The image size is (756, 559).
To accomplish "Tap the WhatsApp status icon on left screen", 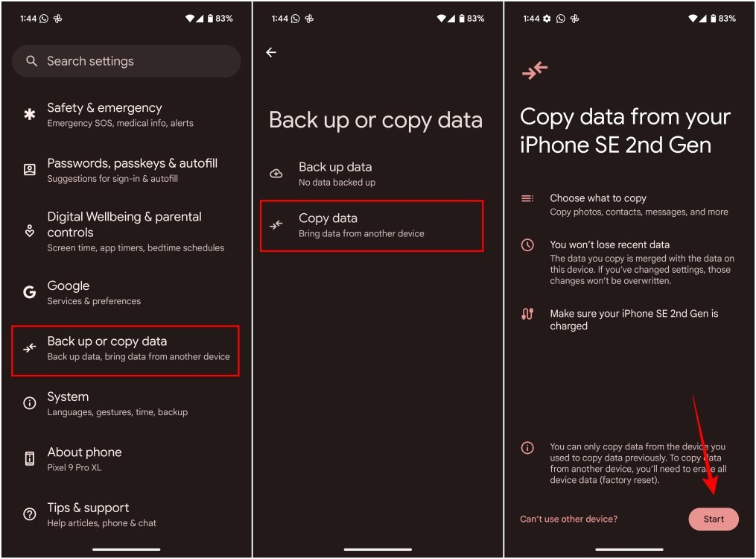I will (x=44, y=19).
